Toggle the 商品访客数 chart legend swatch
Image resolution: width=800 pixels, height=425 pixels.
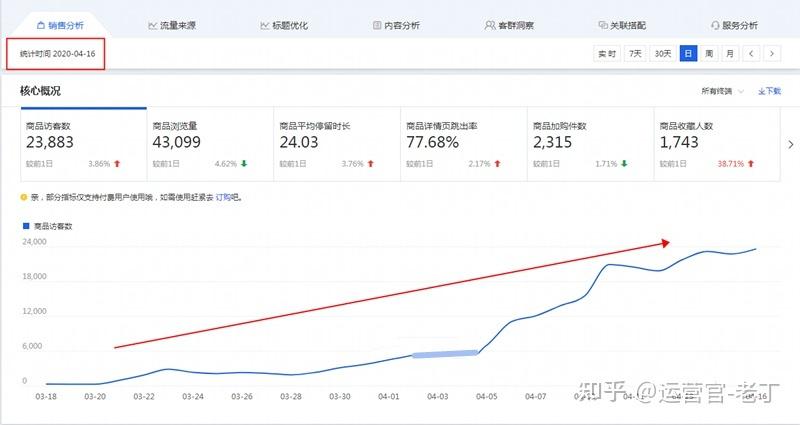(27, 226)
